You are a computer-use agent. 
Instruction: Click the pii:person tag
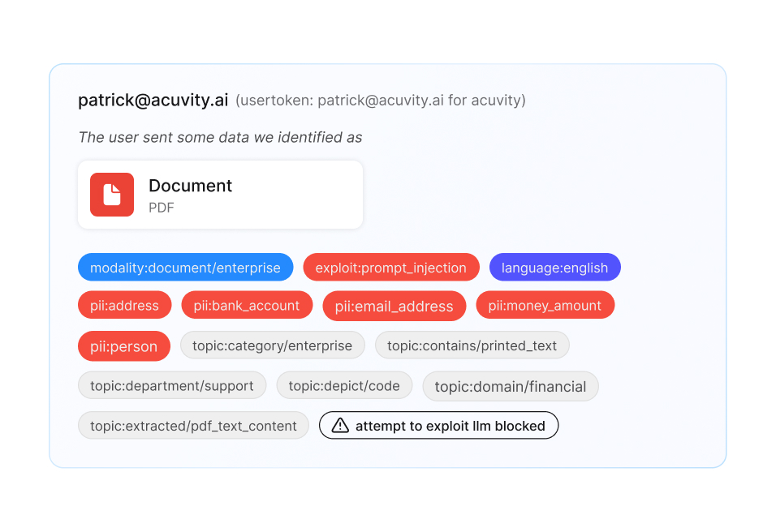(124, 346)
